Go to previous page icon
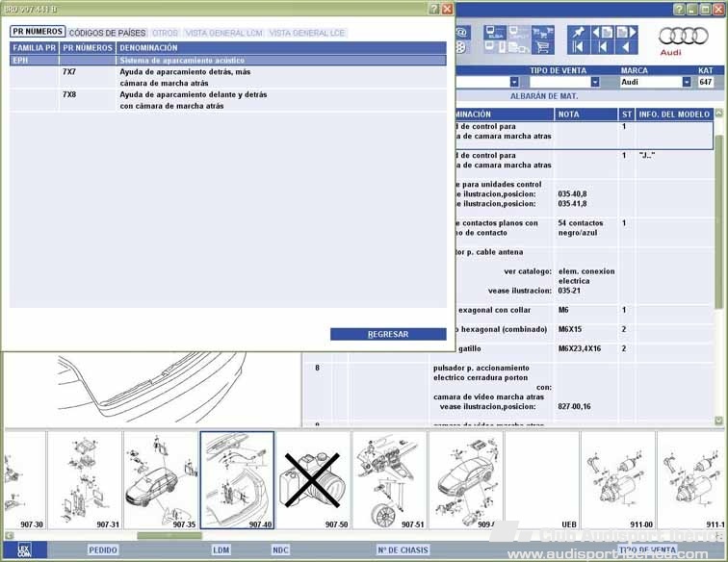 click(602, 32)
